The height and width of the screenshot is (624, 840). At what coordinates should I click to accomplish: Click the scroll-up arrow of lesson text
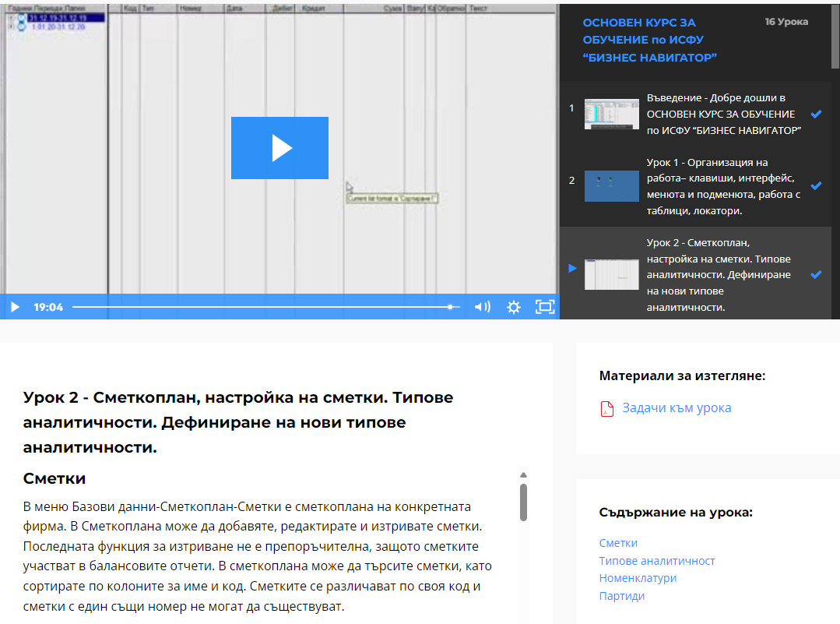523,475
